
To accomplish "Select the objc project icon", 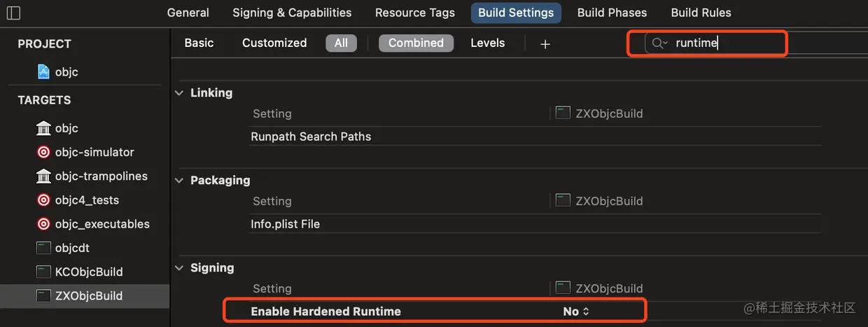I will pos(43,71).
